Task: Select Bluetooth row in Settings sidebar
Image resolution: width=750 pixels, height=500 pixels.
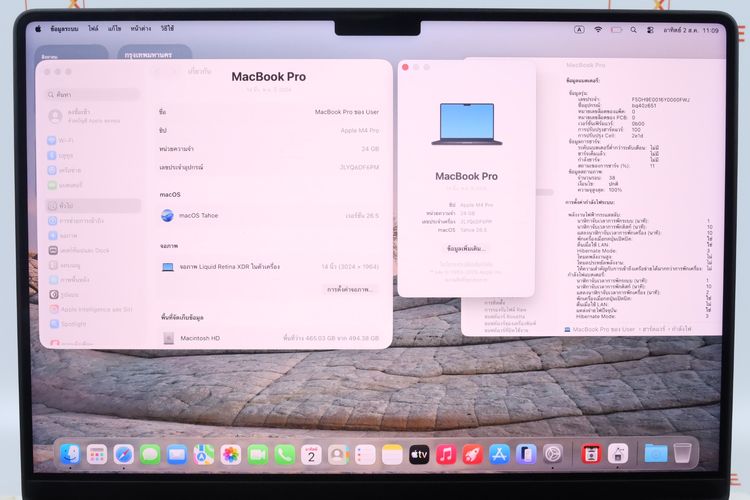Action: click(92, 156)
